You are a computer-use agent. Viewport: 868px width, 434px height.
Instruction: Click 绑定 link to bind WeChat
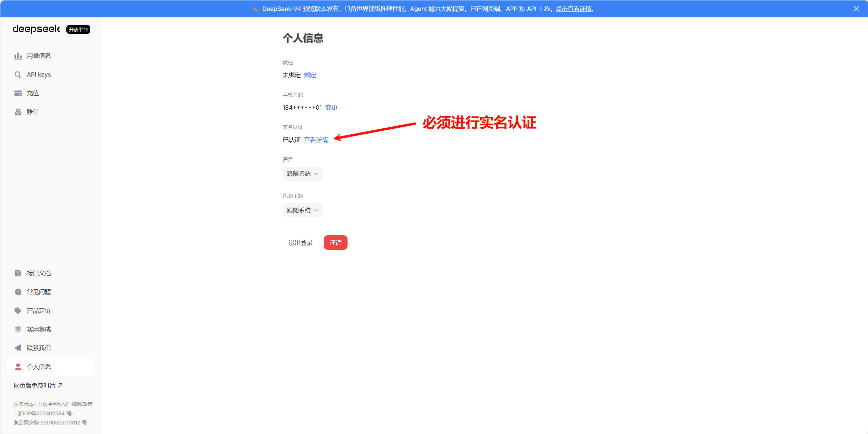pyautogui.click(x=310, y=75)
